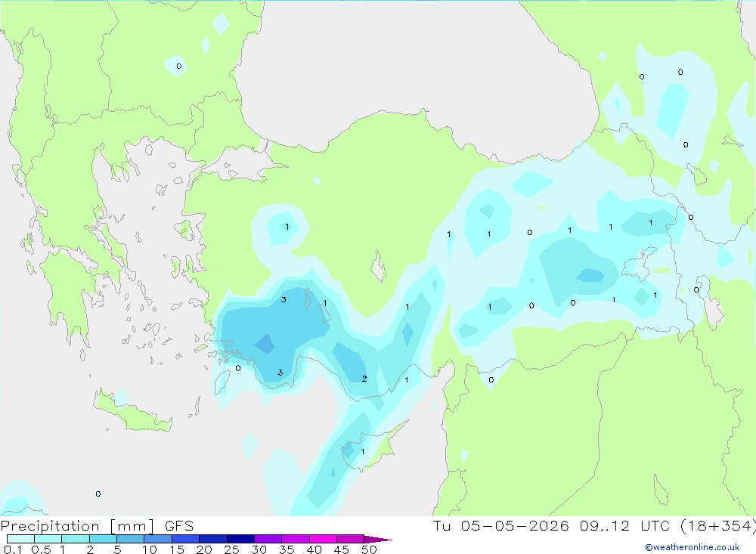The height and width of the screenshot is (554, 756).
Task: Click the 15–20 mm legend color swatch
Action: click(185, 539)
